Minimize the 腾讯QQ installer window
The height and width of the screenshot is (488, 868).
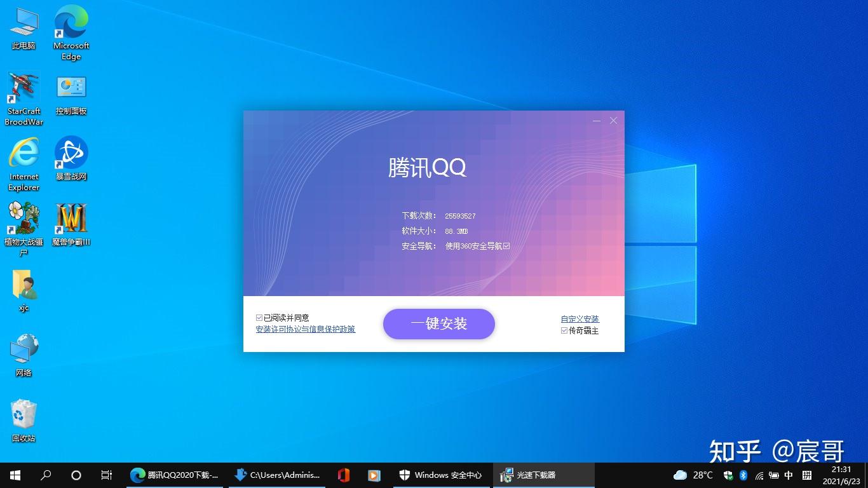point(597,120)
